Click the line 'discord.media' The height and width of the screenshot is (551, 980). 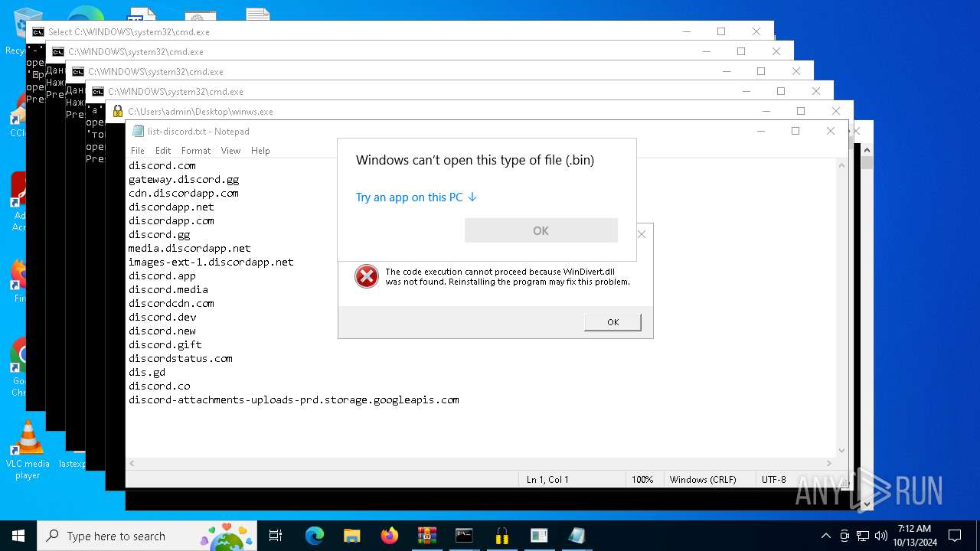click(x=168, y=289)
